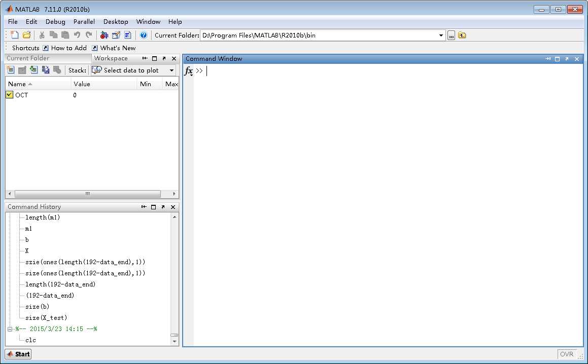Click the Max column header
The image size is (588, 364).
point(171,84)
